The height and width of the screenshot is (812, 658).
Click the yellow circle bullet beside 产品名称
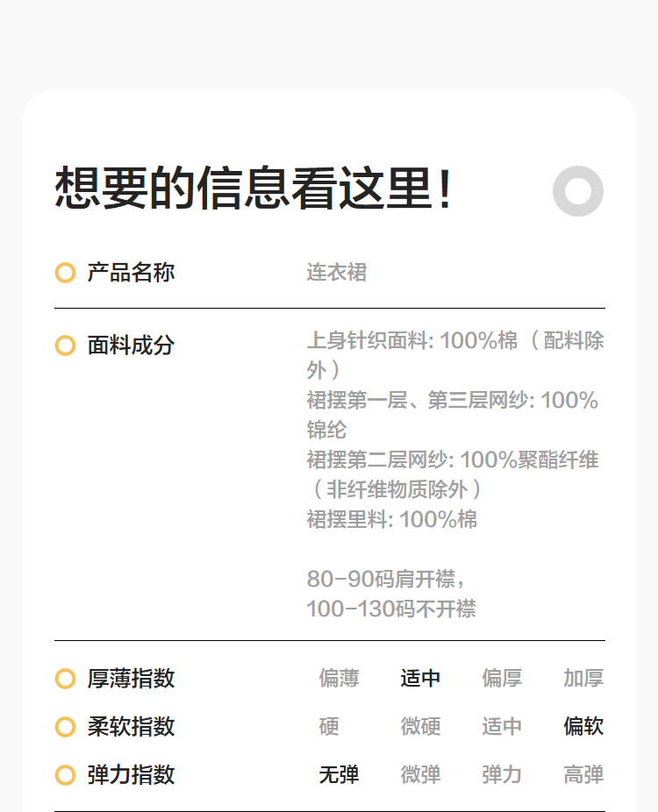click(x=65, y=273)
